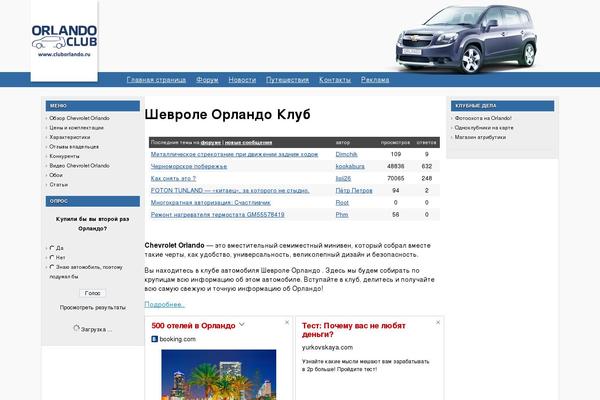
Task: Click replies count 632
Action: (427, 167)
